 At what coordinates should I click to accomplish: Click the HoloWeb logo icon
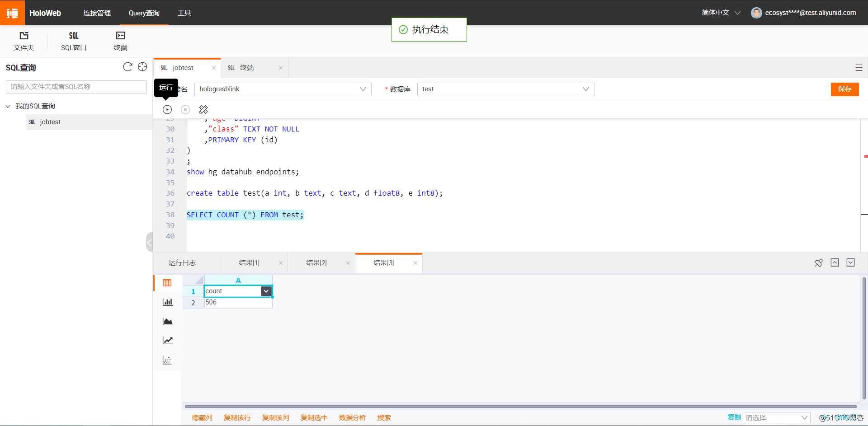point(12,13)
